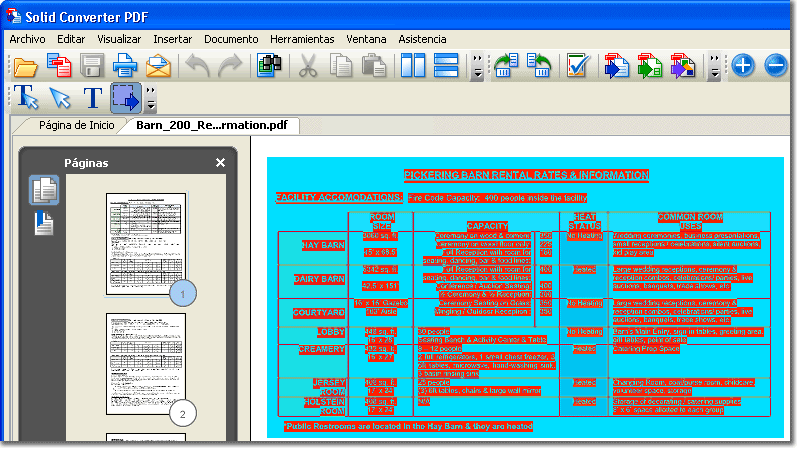
Task: Click the scissors cut icon
Action: click(309, 67)
